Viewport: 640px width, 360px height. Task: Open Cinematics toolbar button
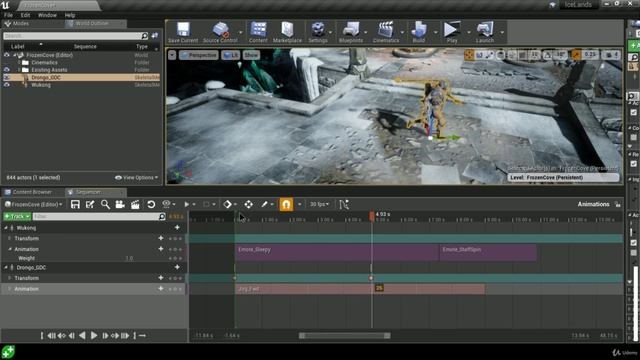point(386,32)
